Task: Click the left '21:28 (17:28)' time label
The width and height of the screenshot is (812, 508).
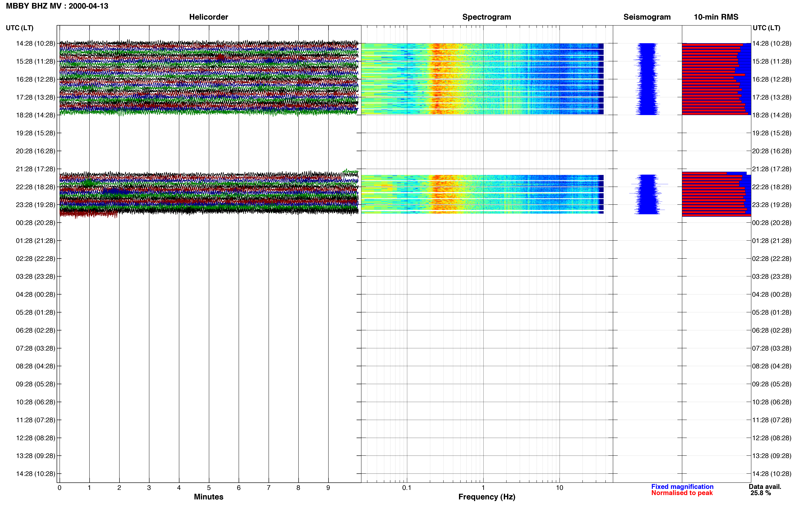Action: coord(35,169)
